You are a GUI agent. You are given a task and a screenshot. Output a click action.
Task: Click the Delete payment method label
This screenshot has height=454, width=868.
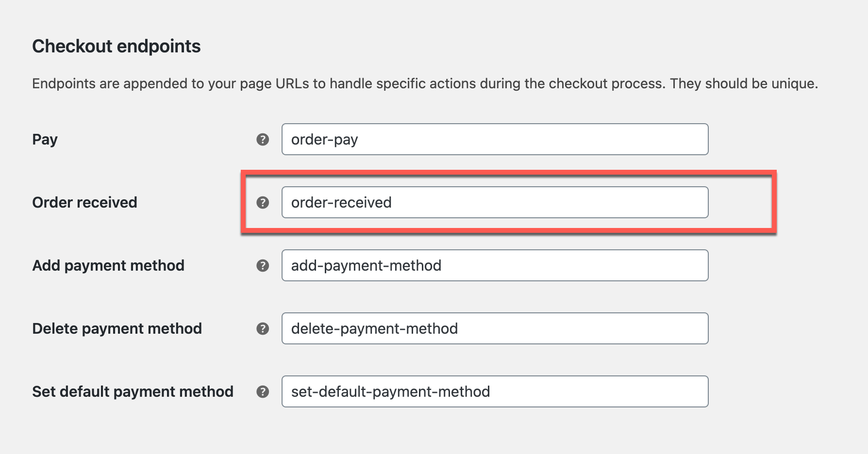(x=117, y=329)
